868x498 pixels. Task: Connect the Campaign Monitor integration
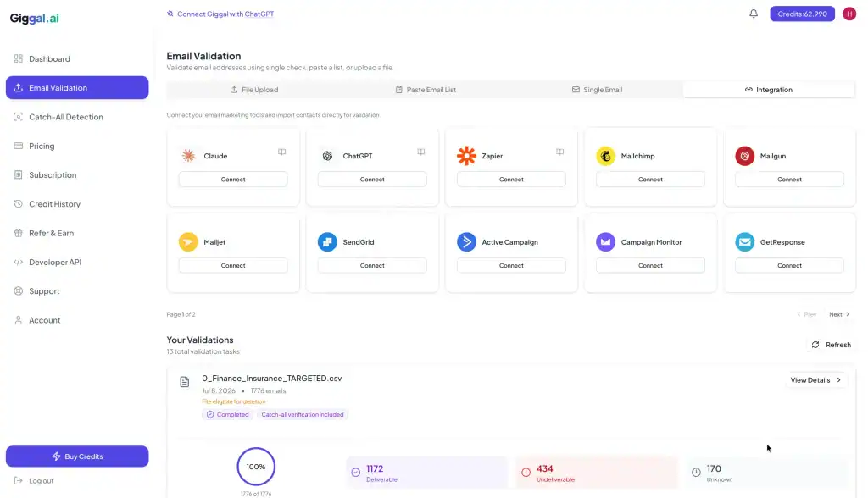click(650, 266)
